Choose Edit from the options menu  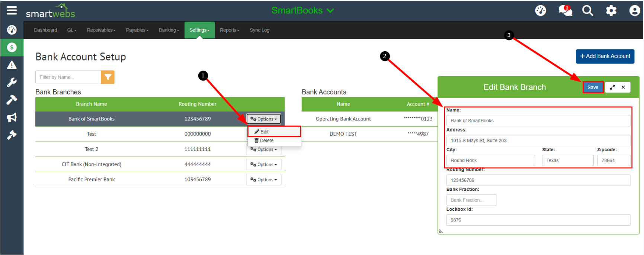(274, 132)
